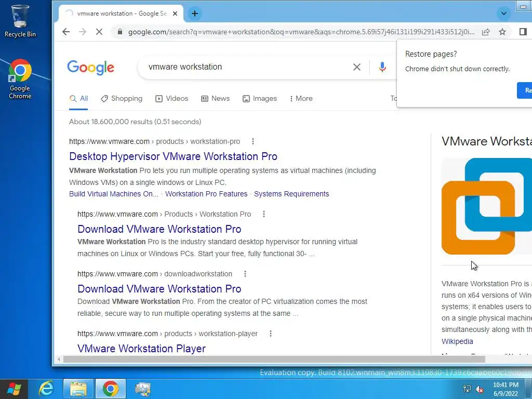This screenshot has height=399, width=532.
Task: Stop loading the page
Action: point(99,32)
